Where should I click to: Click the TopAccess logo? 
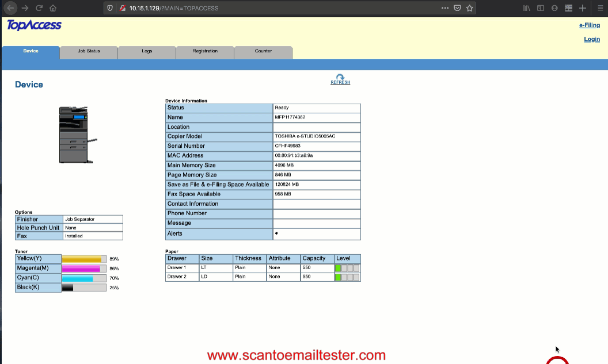34,25
